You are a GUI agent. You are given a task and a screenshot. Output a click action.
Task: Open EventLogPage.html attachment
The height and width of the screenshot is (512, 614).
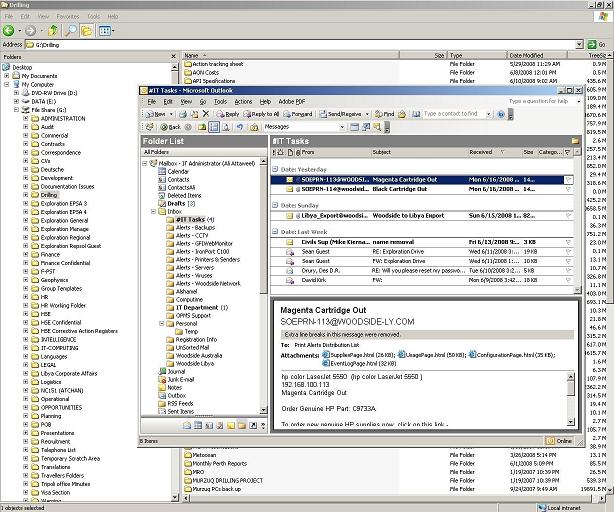(359, 363)
